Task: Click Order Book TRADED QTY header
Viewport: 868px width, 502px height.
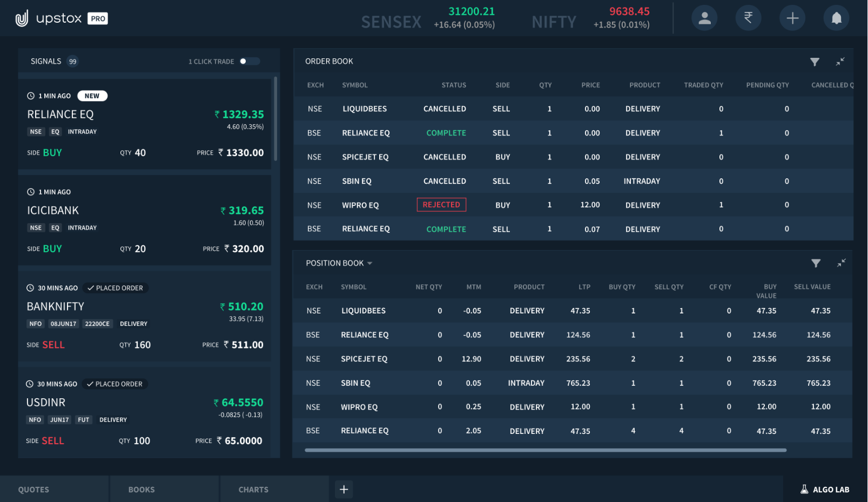Action: point(703,85)
